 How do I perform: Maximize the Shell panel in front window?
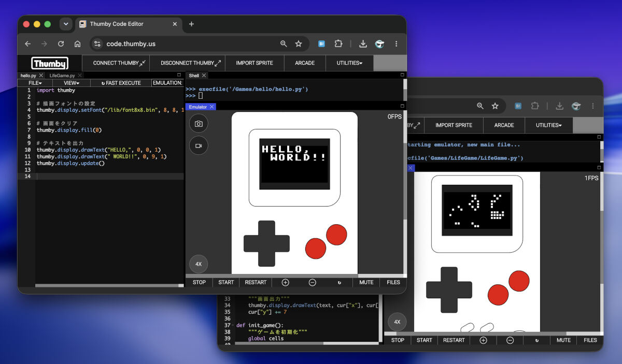[402, 75]
